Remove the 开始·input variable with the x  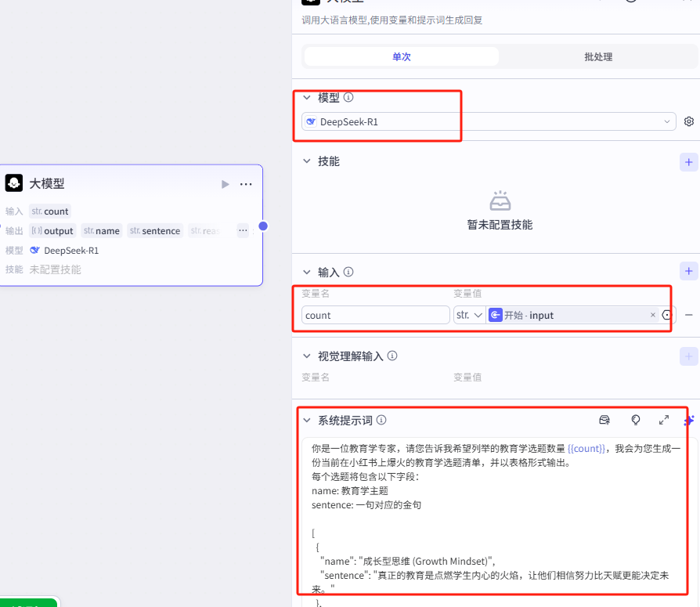coord(653,315)
